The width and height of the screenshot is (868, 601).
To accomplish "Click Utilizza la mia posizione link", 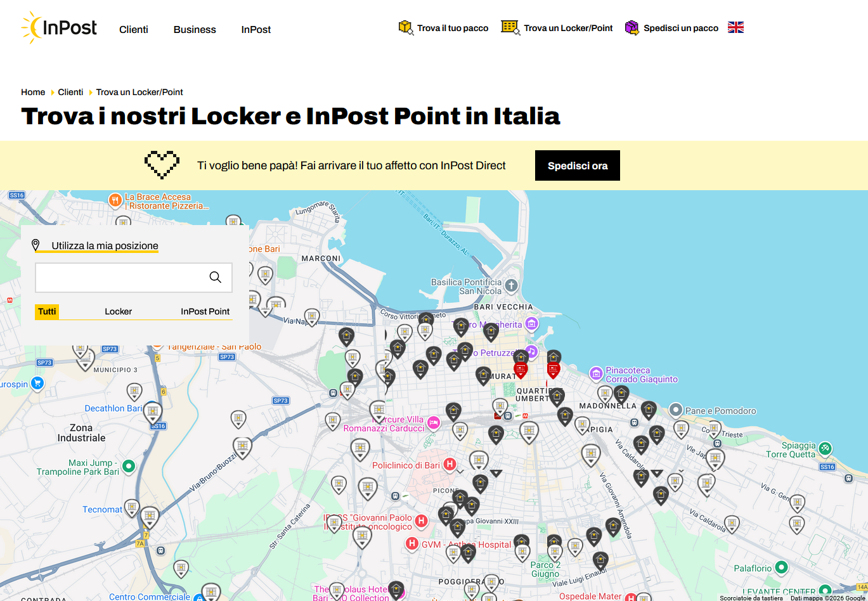I will pos(105,246).
